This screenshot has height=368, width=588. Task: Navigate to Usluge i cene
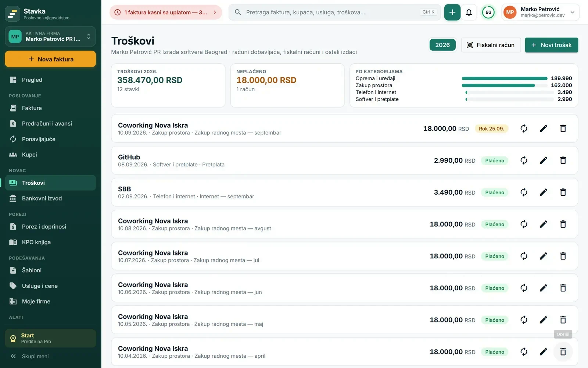point(50,286)
